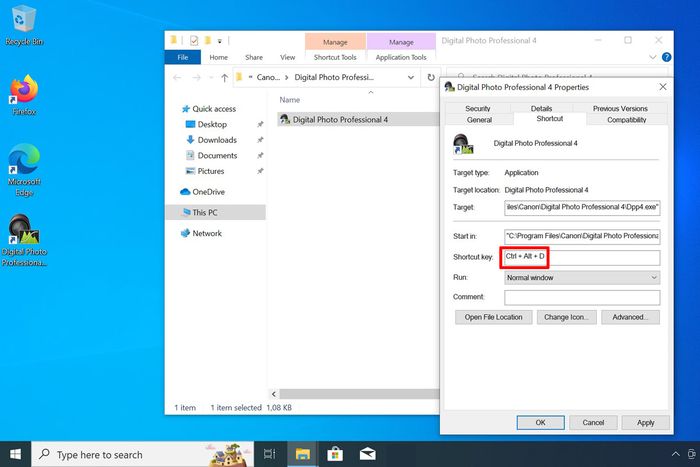Open the Run window mode dropdown
This screenshot has width=700, height=467.
pyautogui.click(x=582, y=277)
